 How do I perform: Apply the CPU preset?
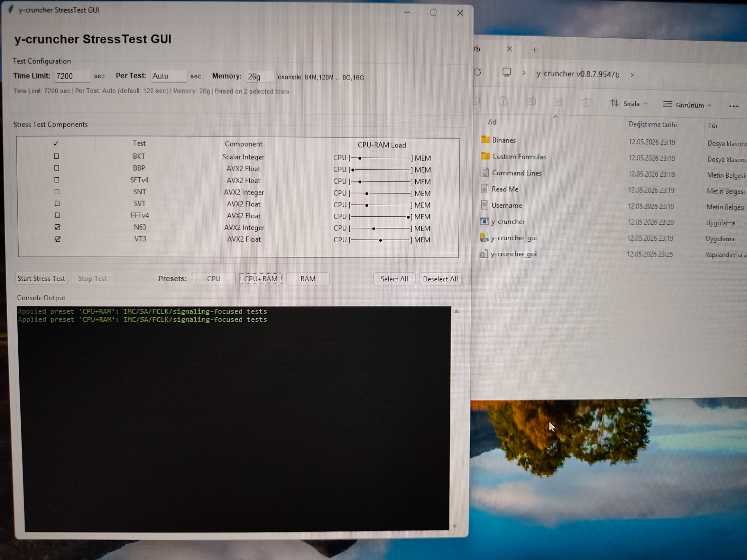[214, 279]
